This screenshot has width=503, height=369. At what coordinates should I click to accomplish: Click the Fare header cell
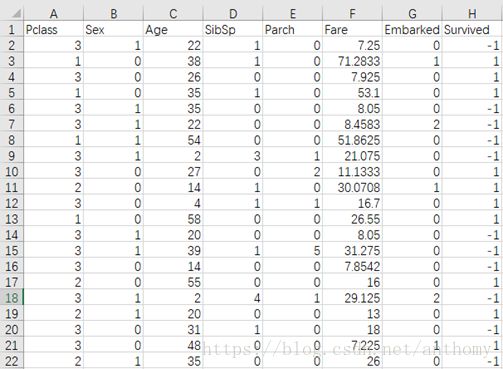352,30
